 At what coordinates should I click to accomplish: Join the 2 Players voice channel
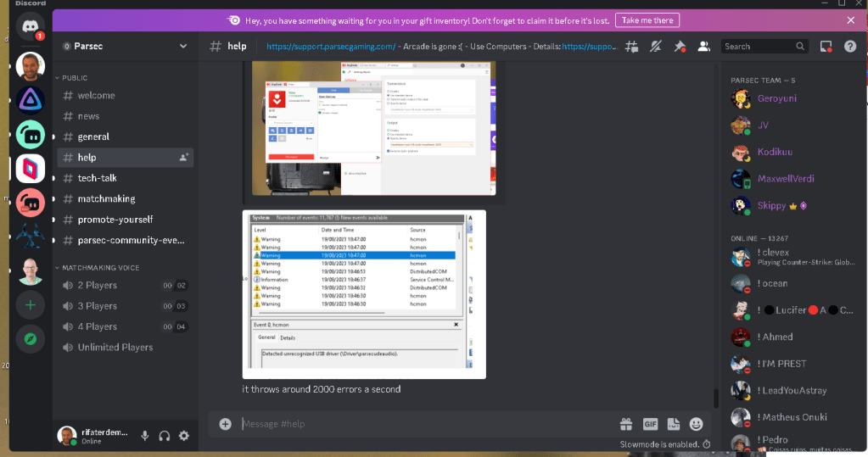(125, 286)
